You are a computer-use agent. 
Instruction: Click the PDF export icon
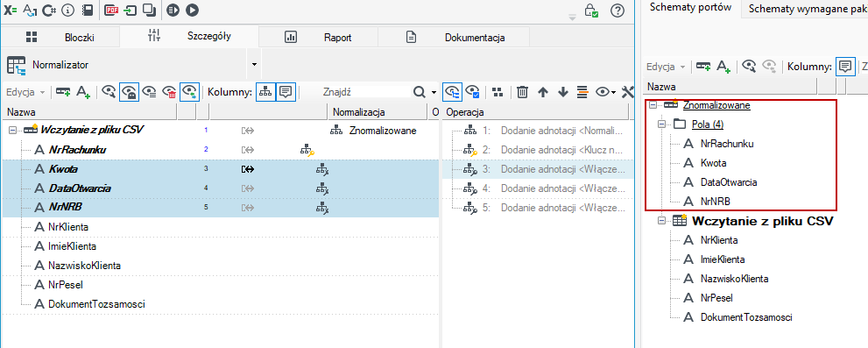pos(111,10)
